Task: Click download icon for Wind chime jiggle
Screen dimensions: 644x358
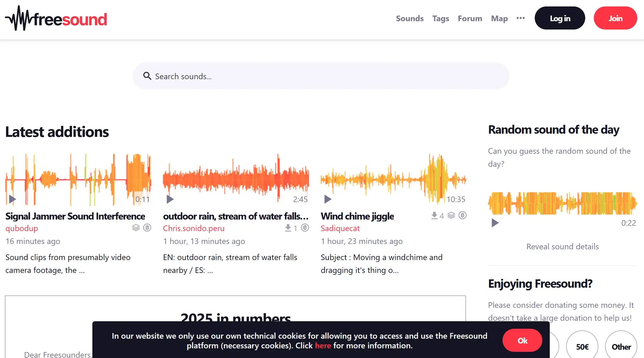Action: tap(434, 215)
